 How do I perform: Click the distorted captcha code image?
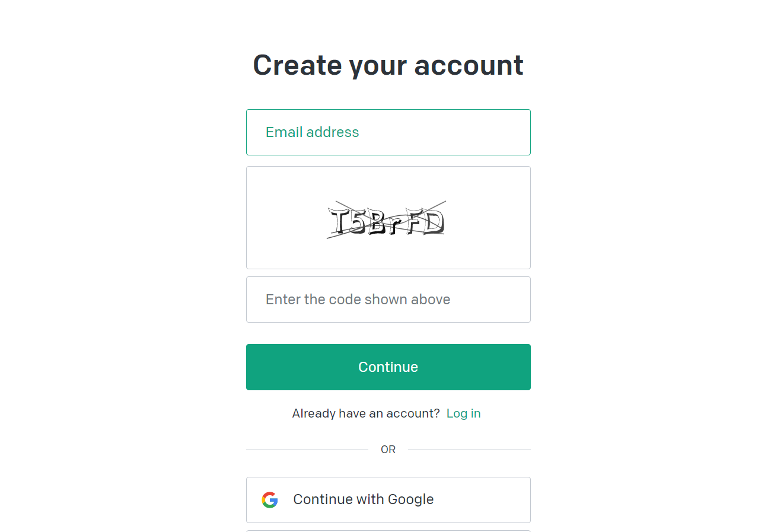pyautogui.click(x=386, y=220)
